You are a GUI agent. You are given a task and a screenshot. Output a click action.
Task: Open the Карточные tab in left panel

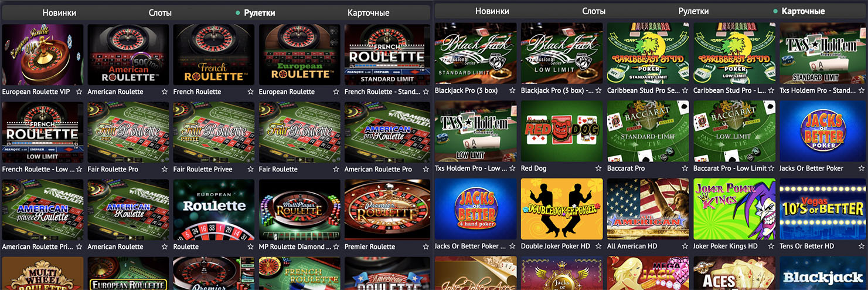(368, 12)
